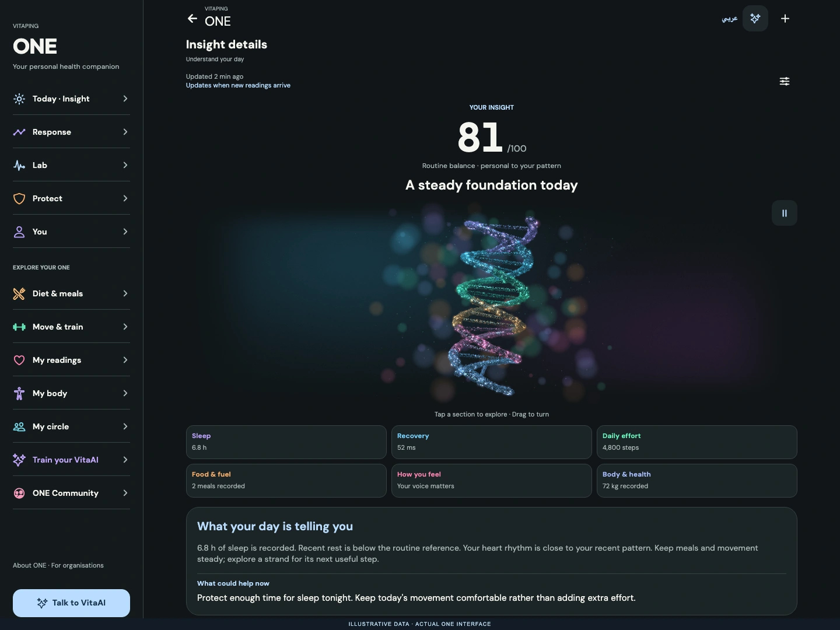Open the My readings menu label

point(57,360)
